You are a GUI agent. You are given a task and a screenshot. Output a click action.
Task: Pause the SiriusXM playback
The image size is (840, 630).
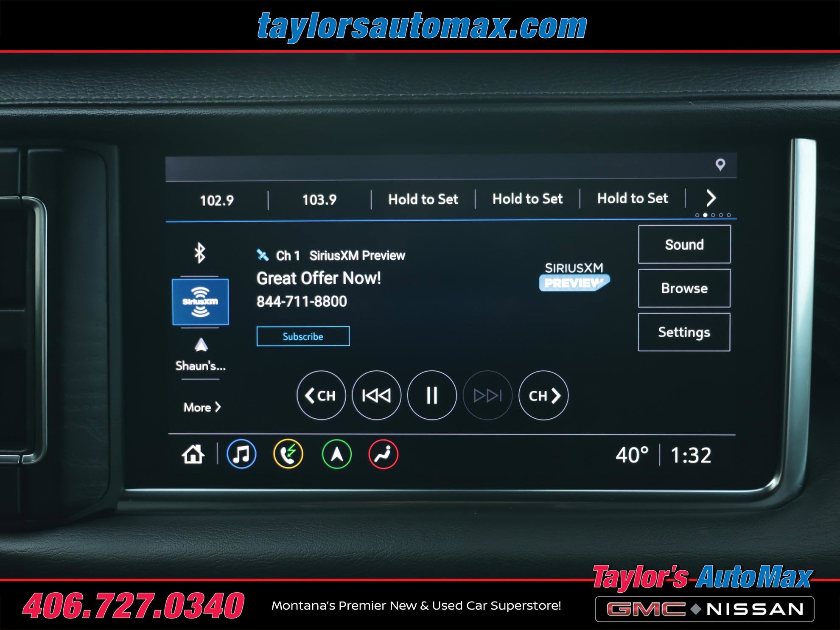[431, 395]
